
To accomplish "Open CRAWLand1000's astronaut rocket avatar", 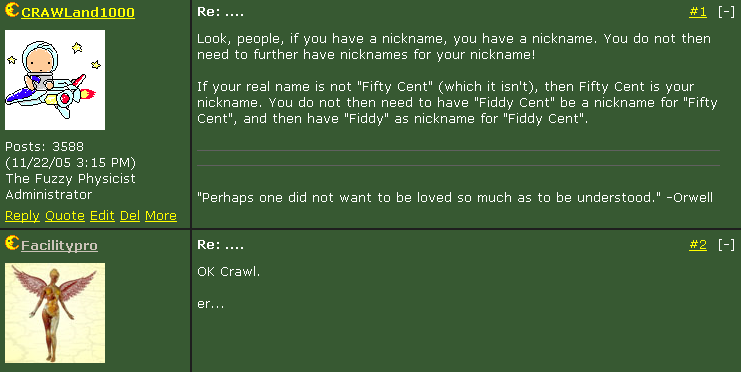I will [x=55, y=80].
